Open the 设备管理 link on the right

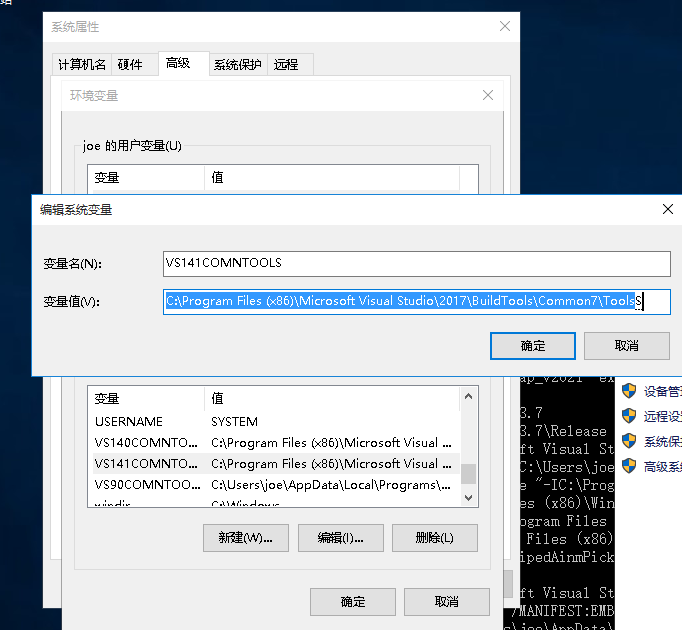pyautogui.click(x=662, y=391)
